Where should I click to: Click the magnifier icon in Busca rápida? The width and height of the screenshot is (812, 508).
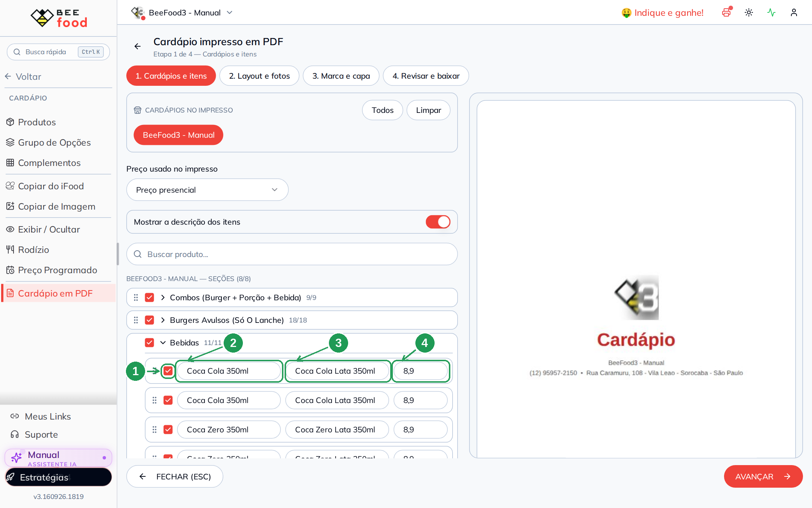17,52
